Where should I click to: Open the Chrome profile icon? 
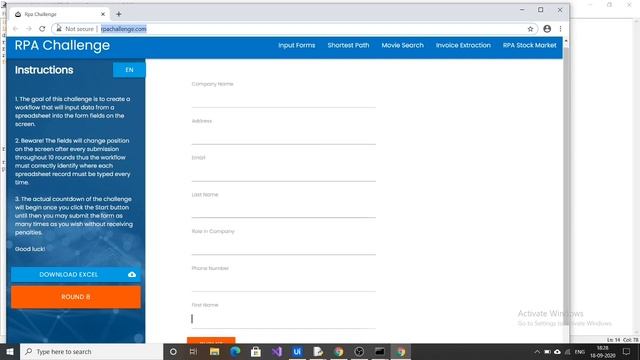547,29
